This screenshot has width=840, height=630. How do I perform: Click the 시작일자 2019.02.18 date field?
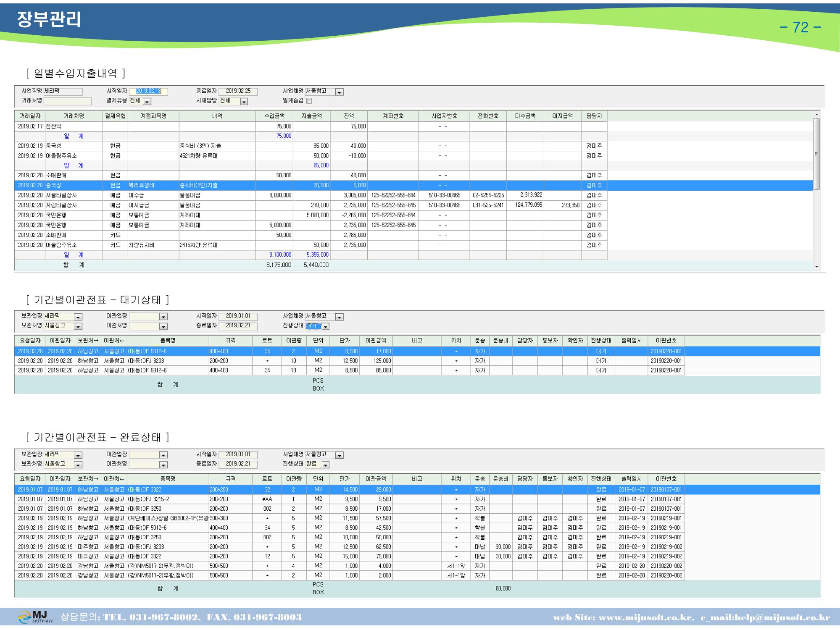pos(148,92)
